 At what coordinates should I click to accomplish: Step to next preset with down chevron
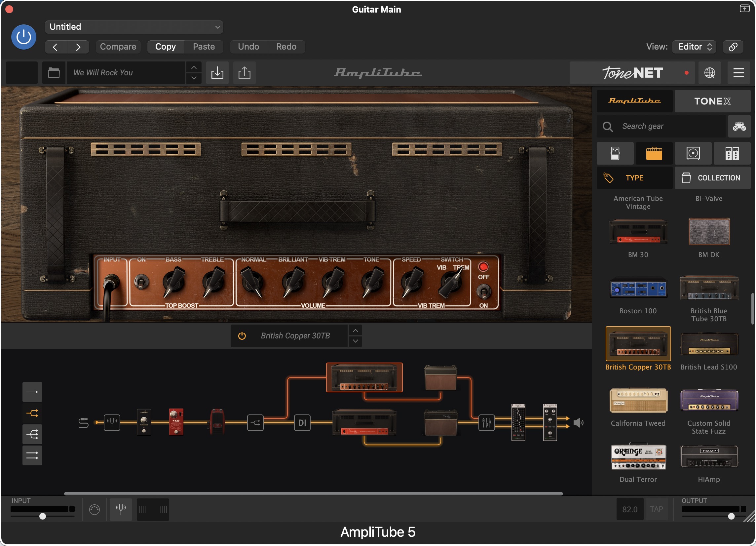click(x=194, y=78)
